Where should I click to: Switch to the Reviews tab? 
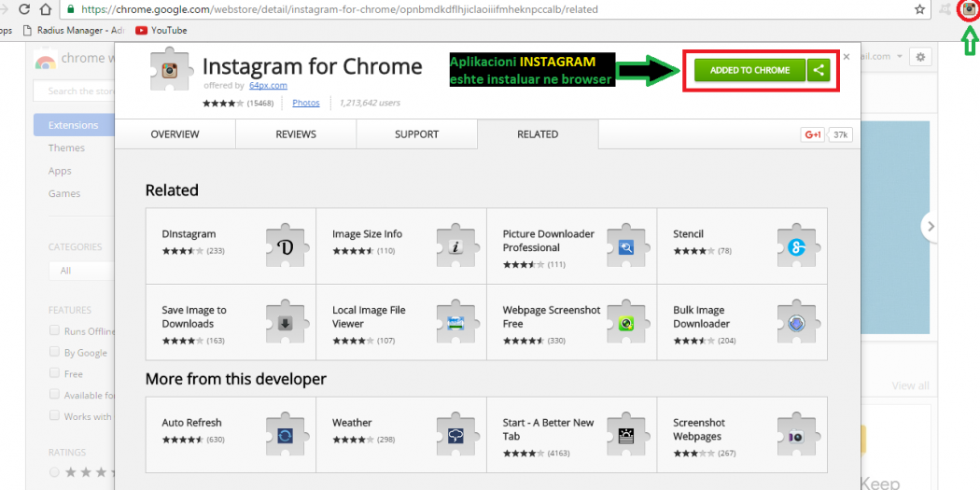click(x=296, y=134)
